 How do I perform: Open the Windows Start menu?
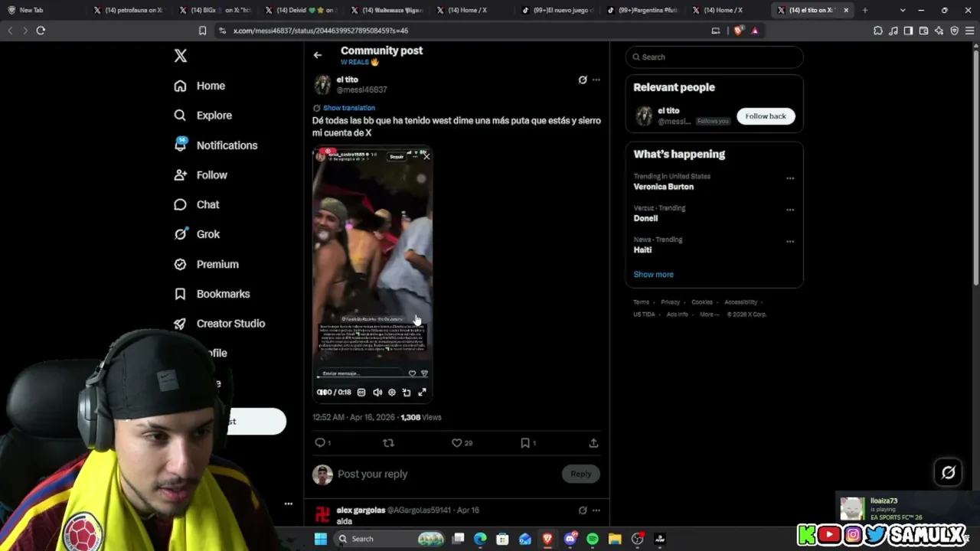point(321,539)
